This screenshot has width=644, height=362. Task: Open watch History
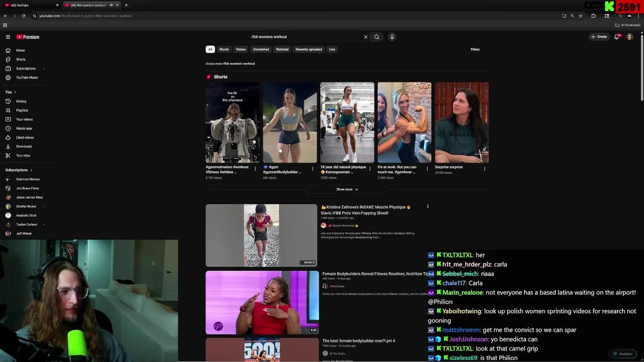[21, 101]
